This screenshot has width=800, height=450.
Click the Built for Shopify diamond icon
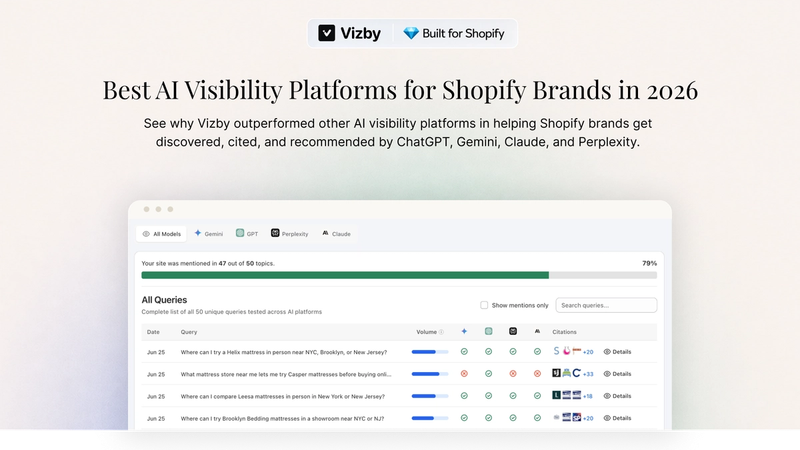(411, 33)
